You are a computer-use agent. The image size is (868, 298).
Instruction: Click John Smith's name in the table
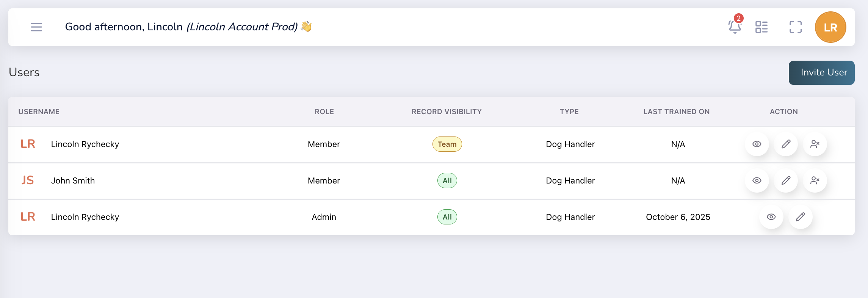pos(73,180)
